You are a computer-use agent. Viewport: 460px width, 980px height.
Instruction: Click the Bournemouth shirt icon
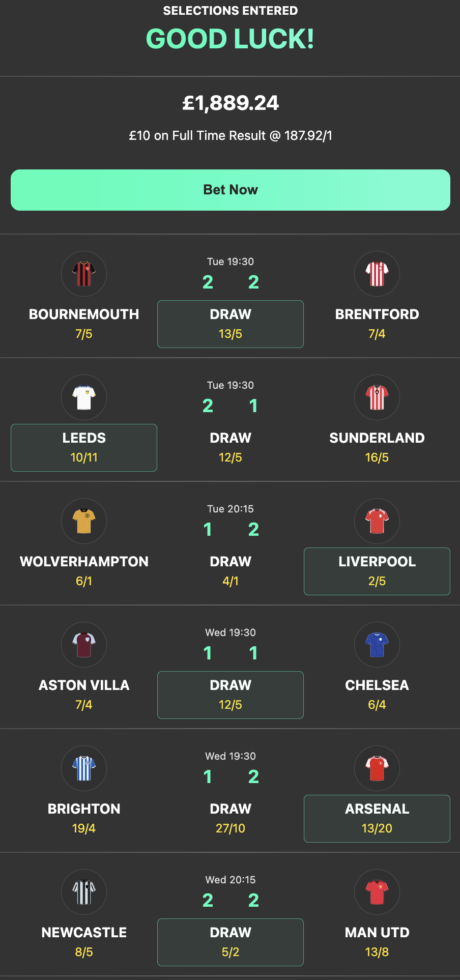point(83,274)
